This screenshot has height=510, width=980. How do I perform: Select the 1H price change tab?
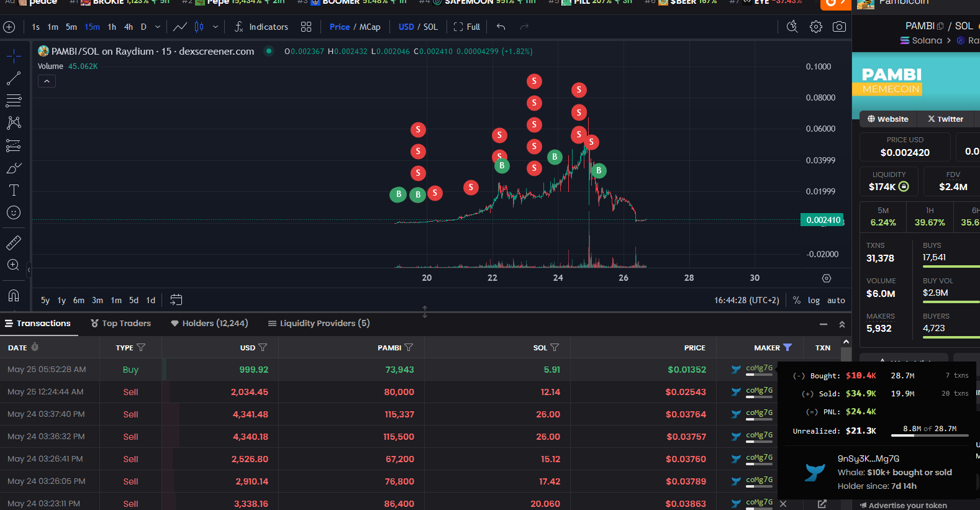coord(930,216)
